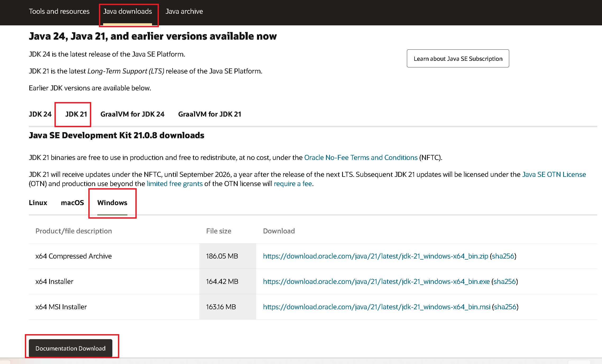This screenshot has width=602, height=364.
Task: View sha256 checksum for the zip archive
Action: pyautogui.click(x=503, y=256)
